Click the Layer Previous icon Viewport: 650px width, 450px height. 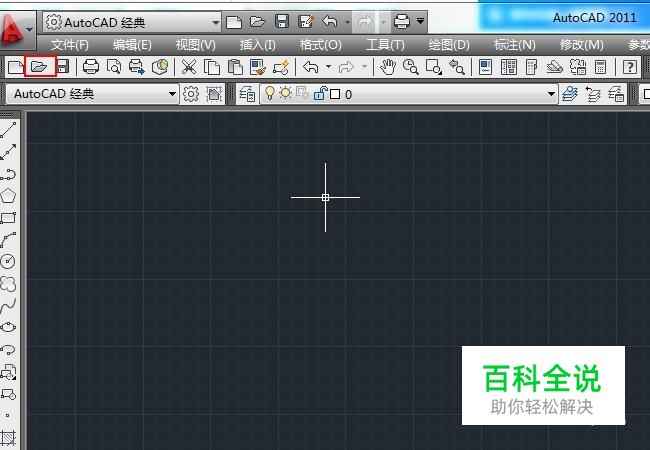point(593,94)
